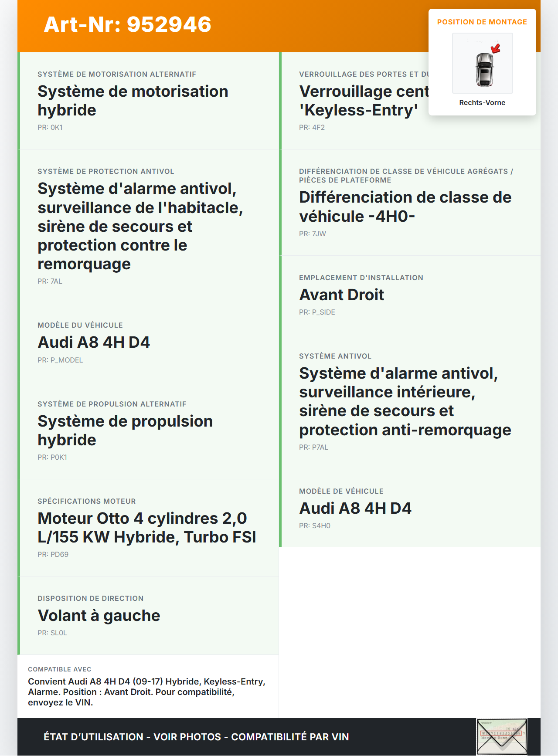Select the Keyless-Entry locking card
Viewport: 558px width, 756px height.
[363, 101]
